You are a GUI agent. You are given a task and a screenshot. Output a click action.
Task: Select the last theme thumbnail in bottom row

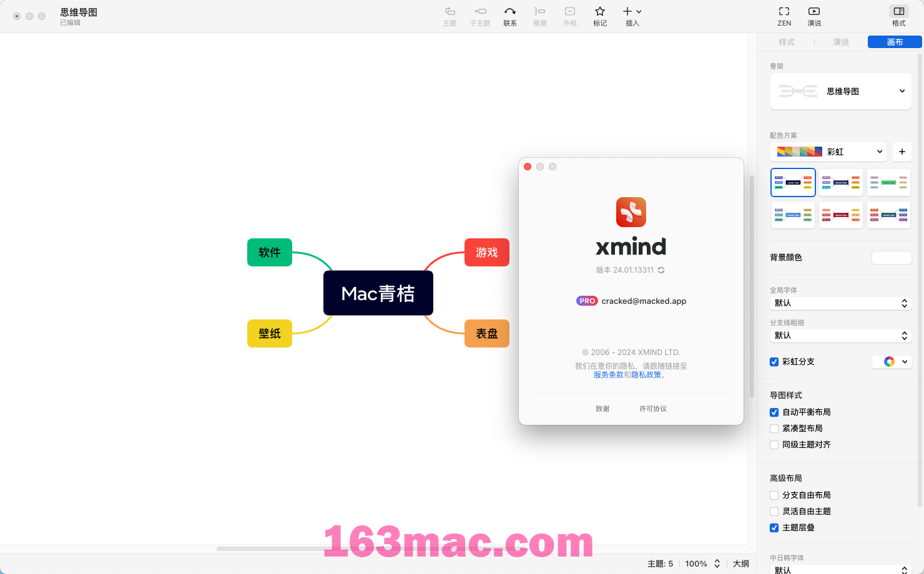(889, 215)
